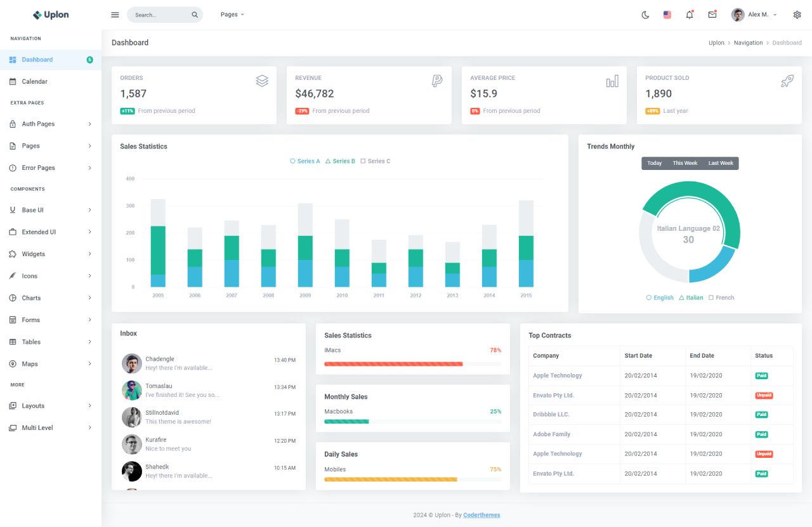The height and width of the screenshot is (527, 812).
Task: Toggle Series B in chart legend
Action: [x=341, y=161]
